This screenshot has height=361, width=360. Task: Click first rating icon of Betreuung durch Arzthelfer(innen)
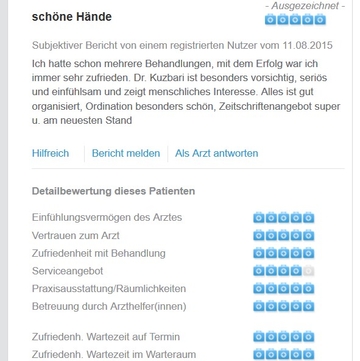(259, 306)
